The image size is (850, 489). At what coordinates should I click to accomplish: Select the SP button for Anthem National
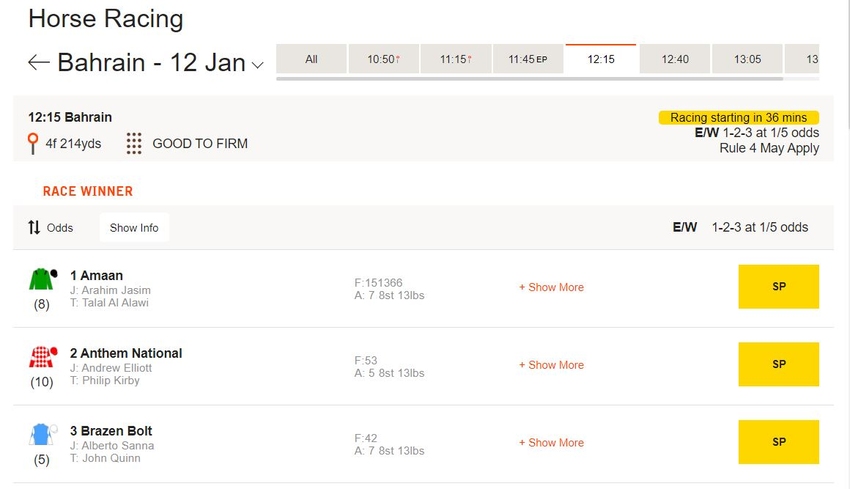[x=778, y=364]
